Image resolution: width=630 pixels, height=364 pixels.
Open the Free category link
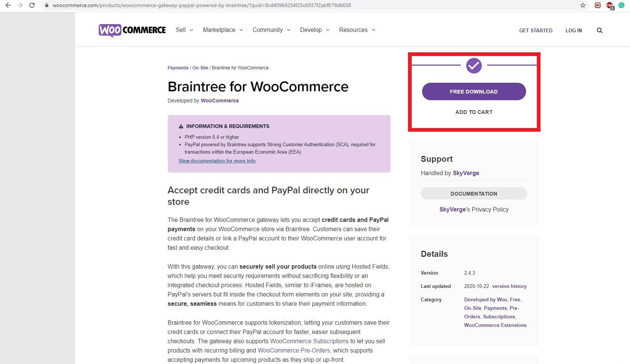click(x=515, y=299)
